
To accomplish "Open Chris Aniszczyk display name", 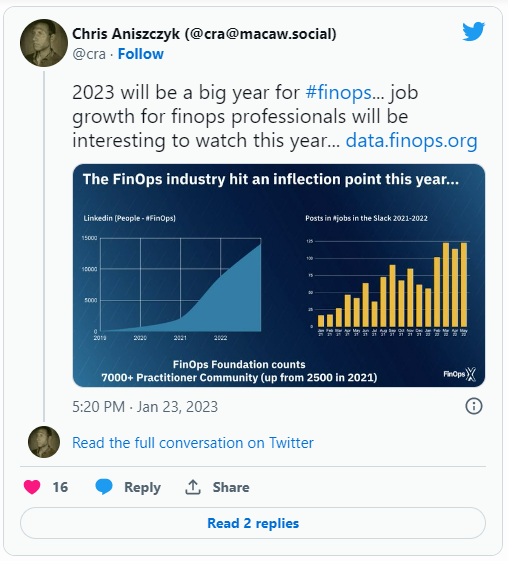I will click(x=204, y=34).
